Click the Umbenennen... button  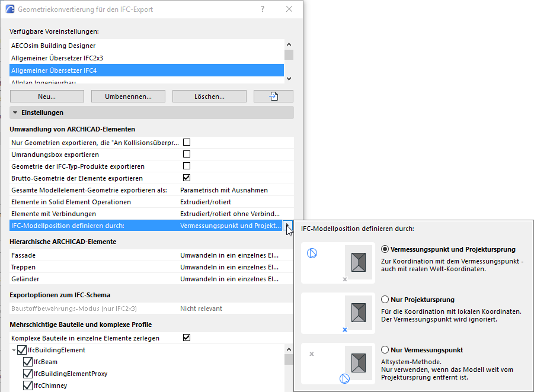128,97
